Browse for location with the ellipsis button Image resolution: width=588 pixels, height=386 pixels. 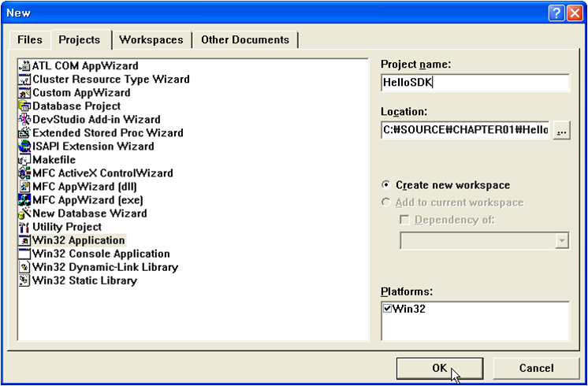(561, 131)
